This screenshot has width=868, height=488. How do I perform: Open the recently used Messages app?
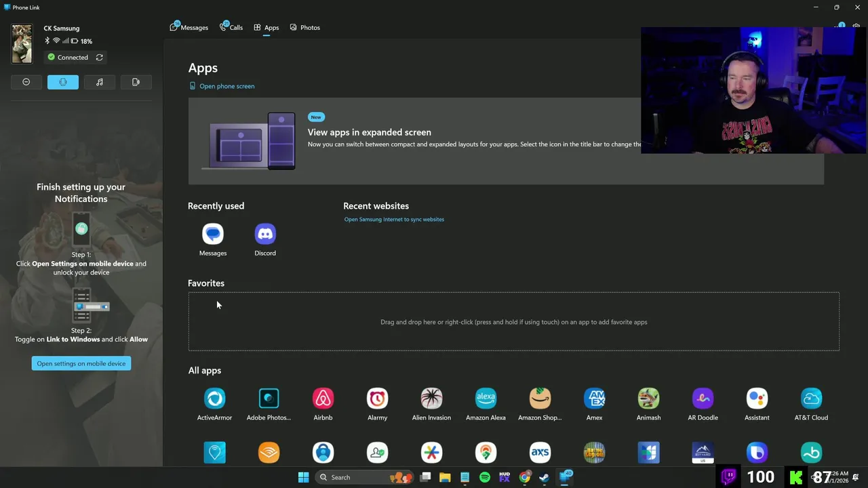coord(213,240)
